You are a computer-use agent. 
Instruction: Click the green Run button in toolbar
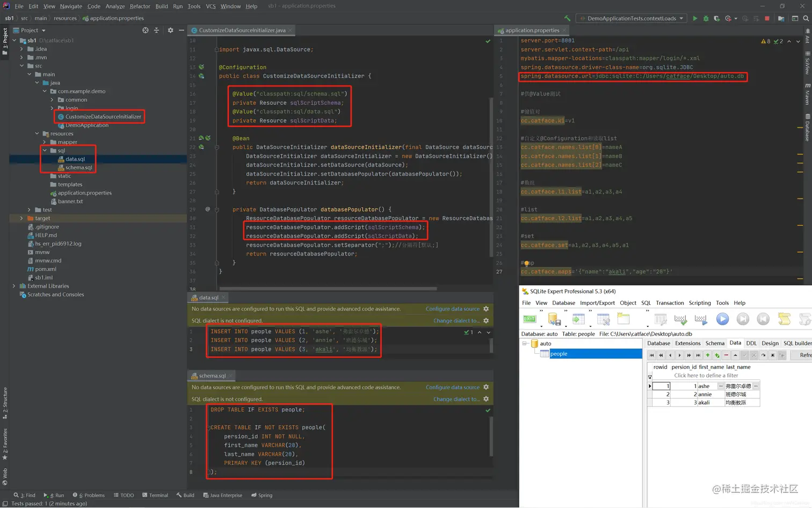coord(695,18)
